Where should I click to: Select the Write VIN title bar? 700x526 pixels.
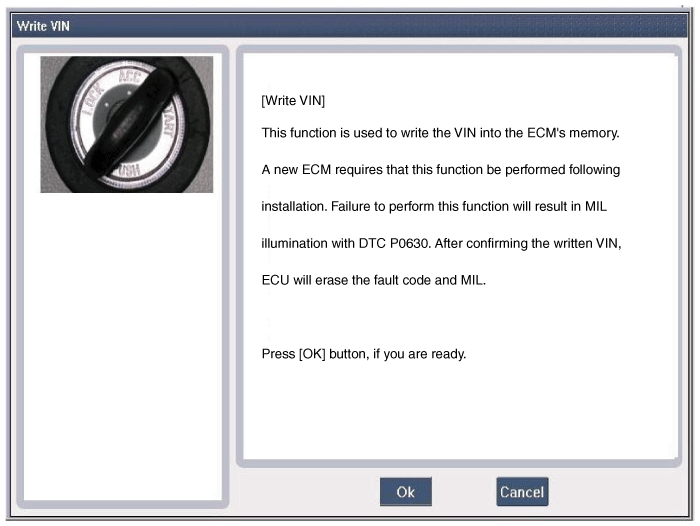point(349,26)
